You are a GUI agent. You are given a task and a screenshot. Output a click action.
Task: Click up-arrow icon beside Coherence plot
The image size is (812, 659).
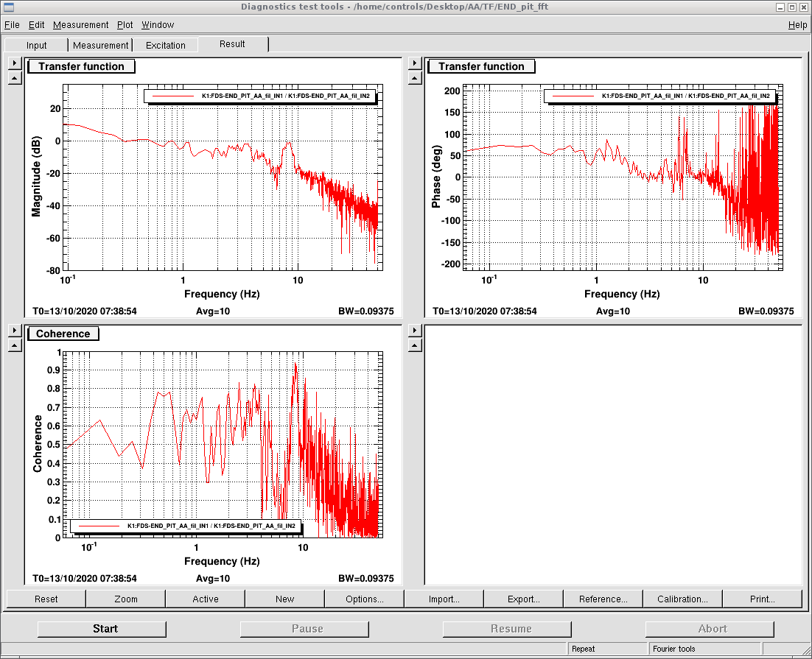point(15,345)
